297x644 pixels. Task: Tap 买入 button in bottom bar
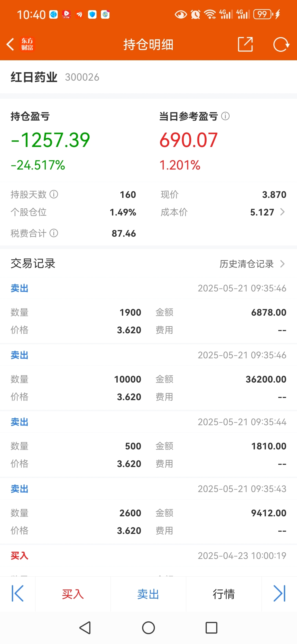point(73,594)
